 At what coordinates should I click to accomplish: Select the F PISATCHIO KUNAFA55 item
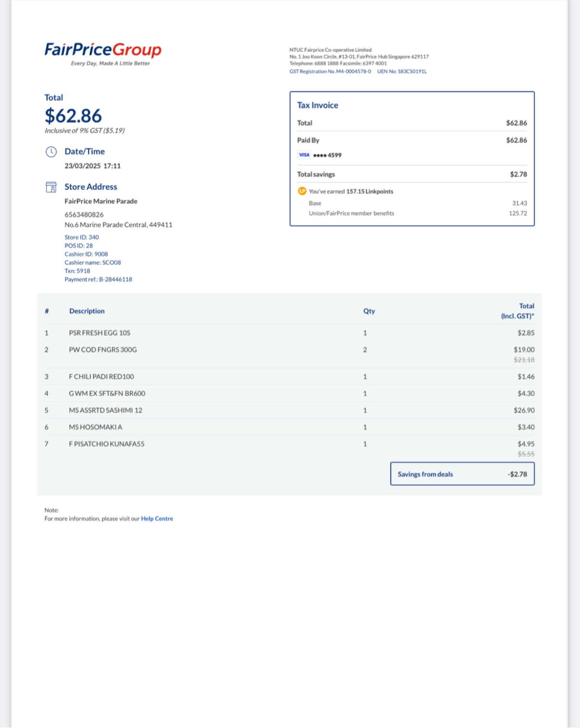[106, 444]
